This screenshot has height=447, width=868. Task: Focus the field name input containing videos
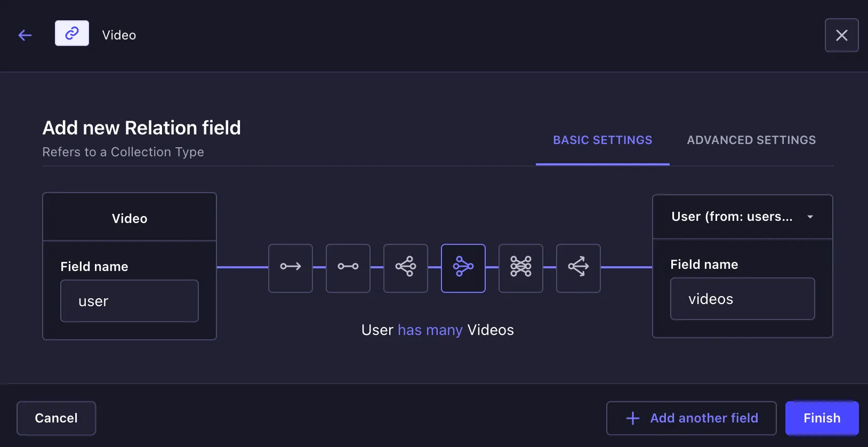pos(742,299)
